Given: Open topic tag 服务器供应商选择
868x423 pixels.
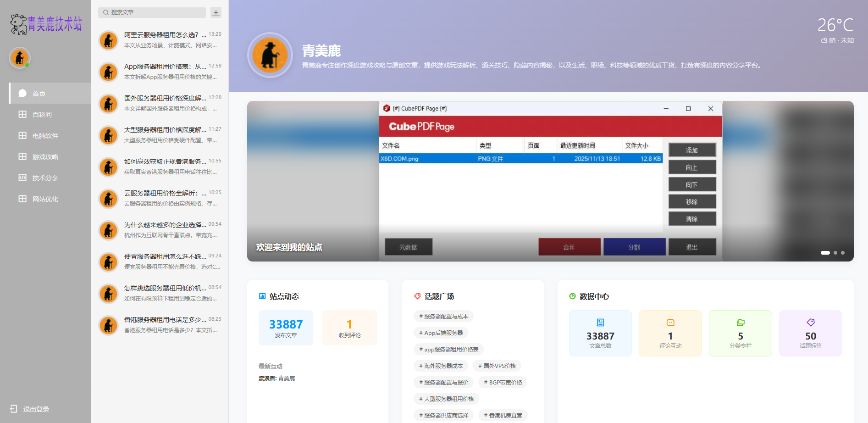Looking at the screenshot, I should point(443,415).
